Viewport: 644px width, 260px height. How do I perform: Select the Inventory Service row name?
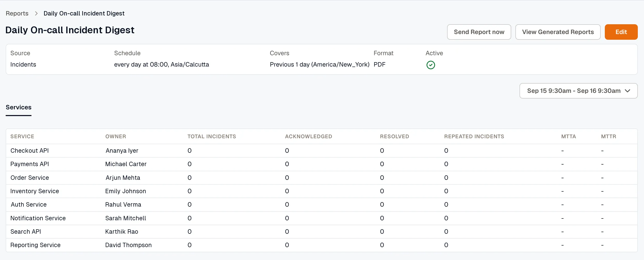[x=35, y=191]
